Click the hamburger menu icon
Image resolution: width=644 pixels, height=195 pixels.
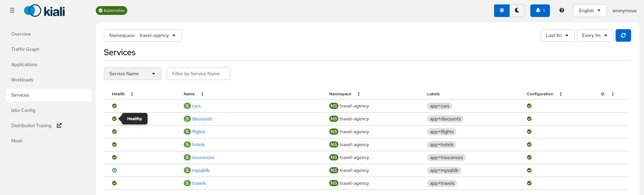pos(12,11)
